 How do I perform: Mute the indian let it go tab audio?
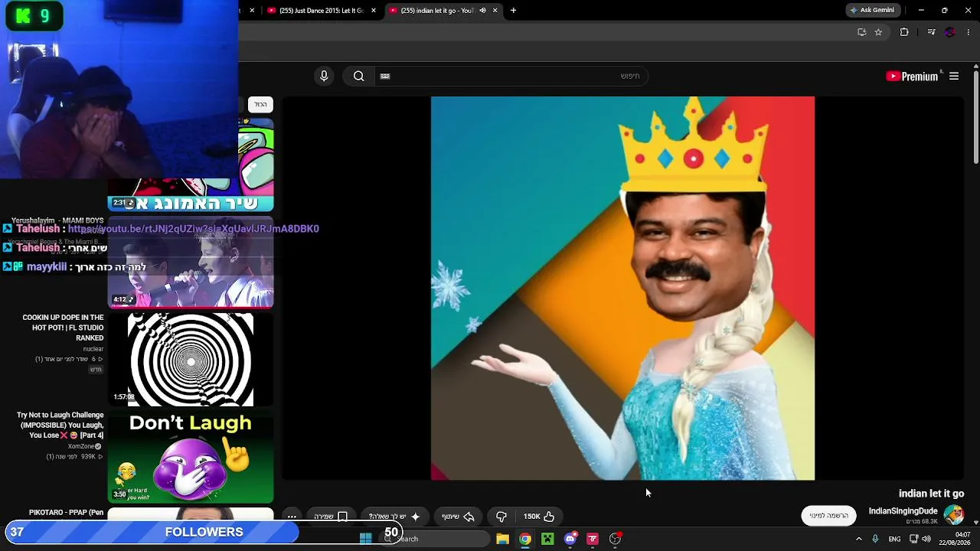(x=482, y=11)
